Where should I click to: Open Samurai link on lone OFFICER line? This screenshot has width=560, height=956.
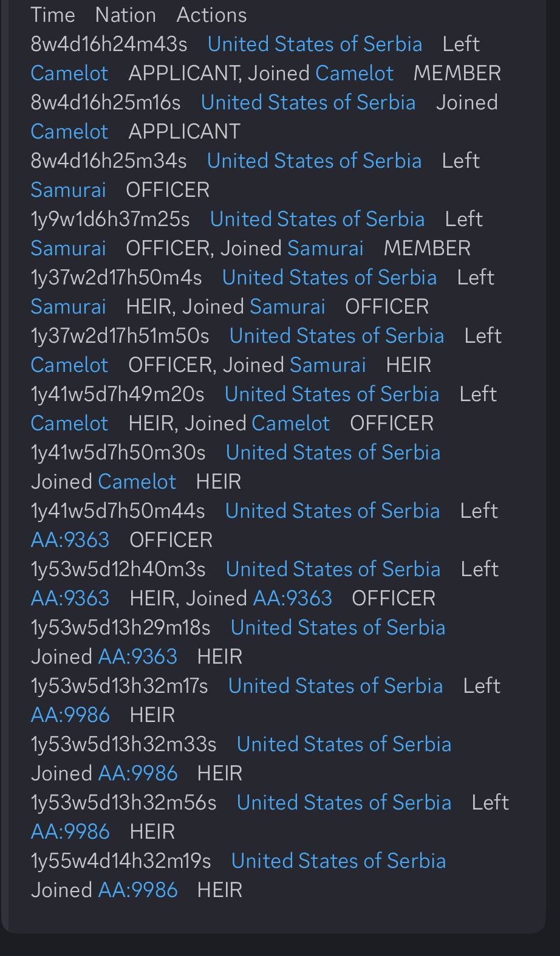(68, 190)
